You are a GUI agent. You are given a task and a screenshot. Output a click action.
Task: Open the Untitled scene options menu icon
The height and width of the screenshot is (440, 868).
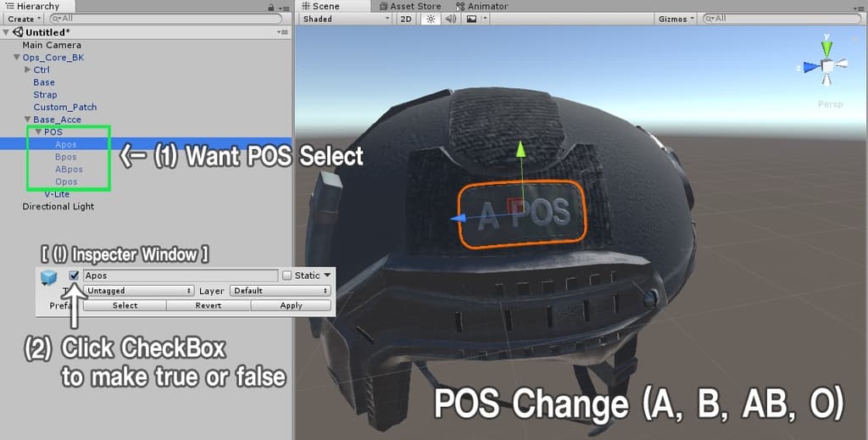(282, 33)
